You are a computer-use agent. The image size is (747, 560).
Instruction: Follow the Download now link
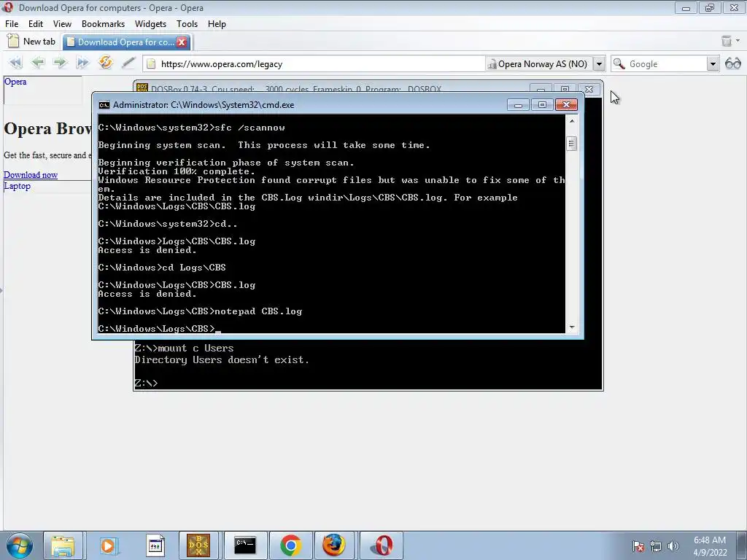[31, 175]
